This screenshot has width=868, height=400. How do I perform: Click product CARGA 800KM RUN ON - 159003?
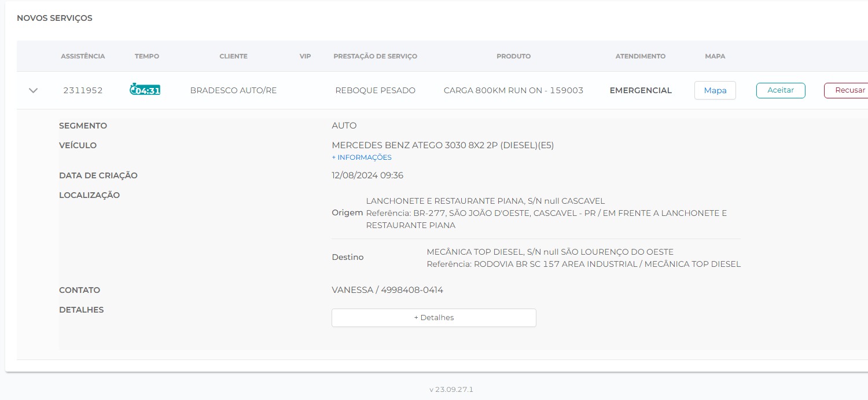(x=513, y=90)
